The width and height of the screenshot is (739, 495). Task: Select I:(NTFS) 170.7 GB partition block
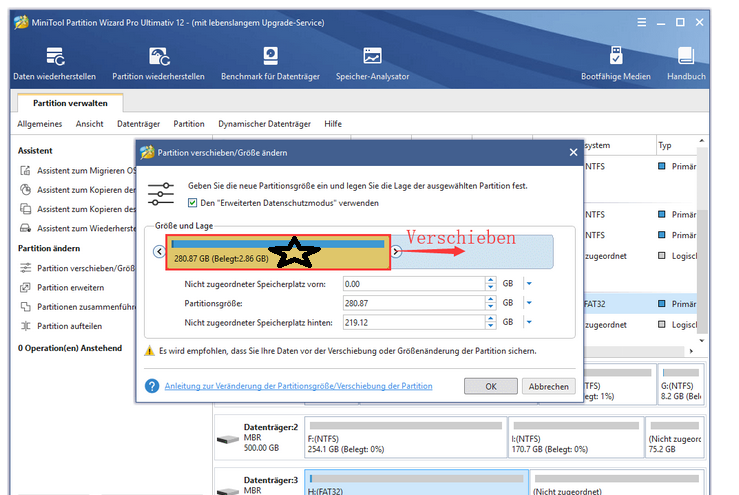(x=576, y=437)
